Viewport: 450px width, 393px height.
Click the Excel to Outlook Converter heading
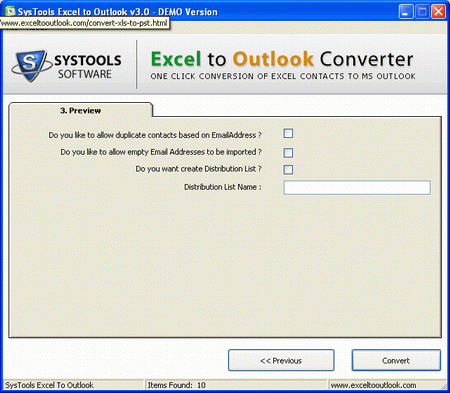(282, 59)
